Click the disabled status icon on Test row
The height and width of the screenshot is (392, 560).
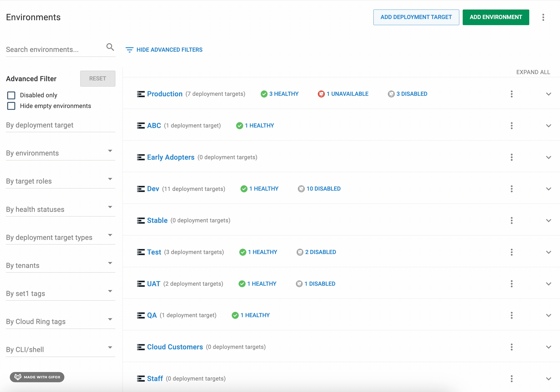300,252
